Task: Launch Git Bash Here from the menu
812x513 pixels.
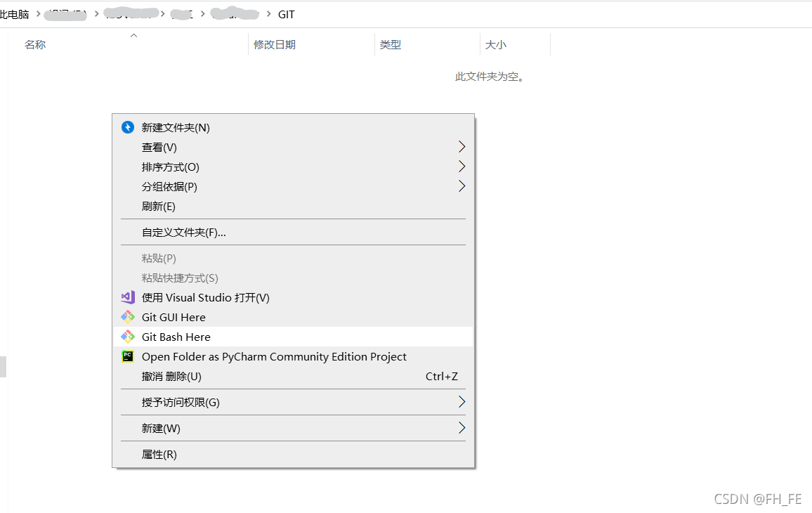Action: click(x=293, y=337)
